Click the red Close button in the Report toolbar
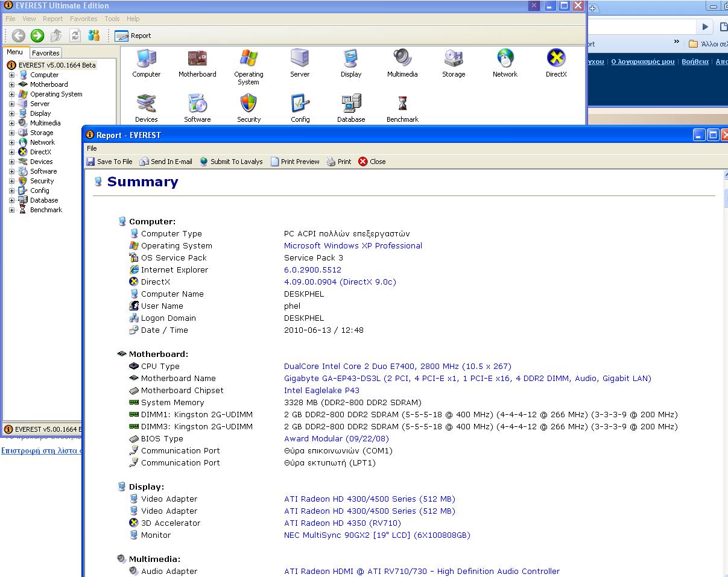The image size is (728, 577). click(x=372, y=162)
